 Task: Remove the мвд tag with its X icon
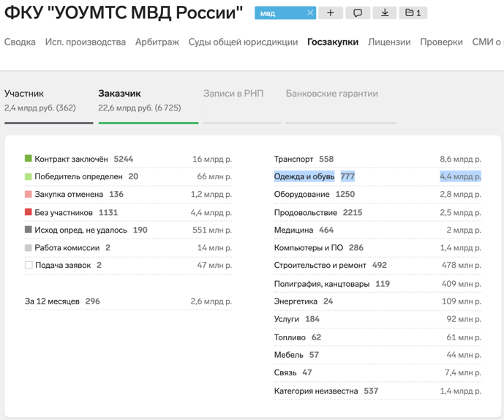click(x=310, y=13)
